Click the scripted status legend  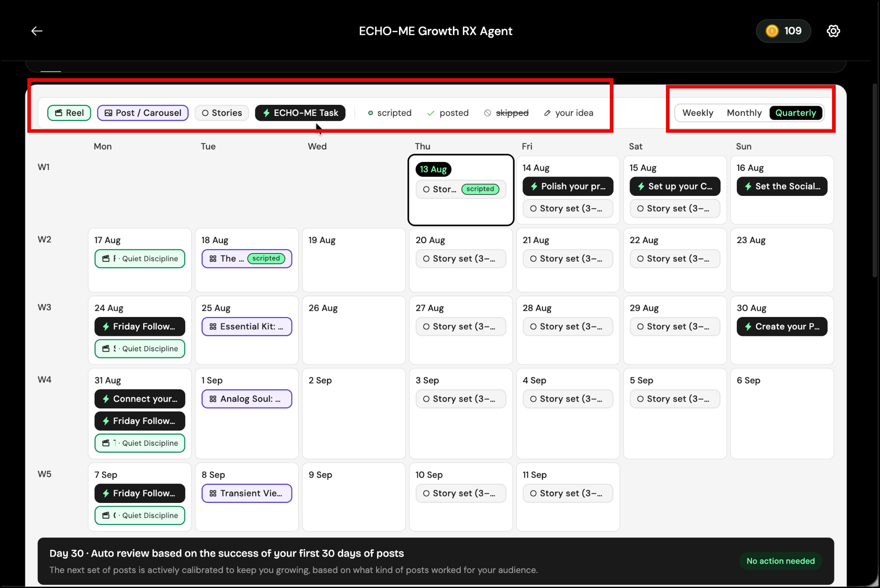click(390, 113)
